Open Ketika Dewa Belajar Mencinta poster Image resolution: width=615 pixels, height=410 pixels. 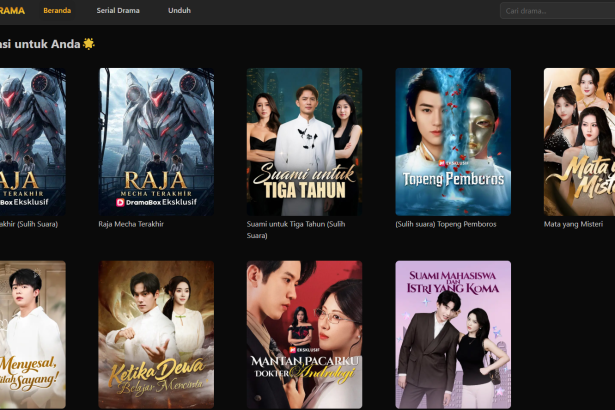pos(156,335)
